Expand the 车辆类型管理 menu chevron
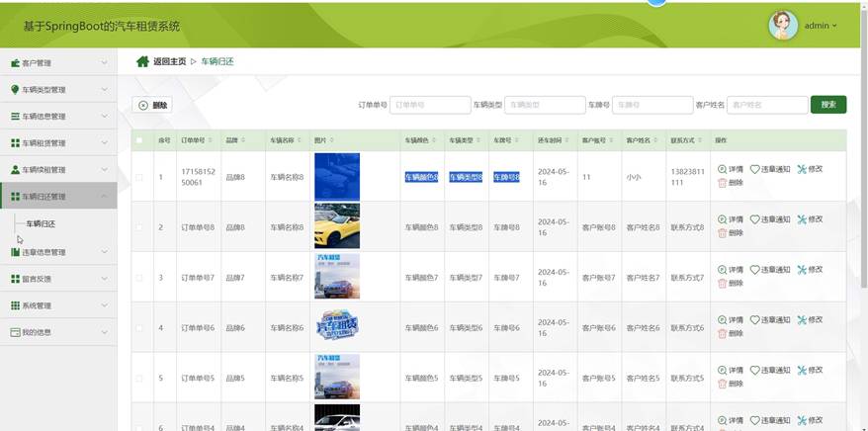Image resolution: width=868 pixels, height=431 pixels. 105,90
